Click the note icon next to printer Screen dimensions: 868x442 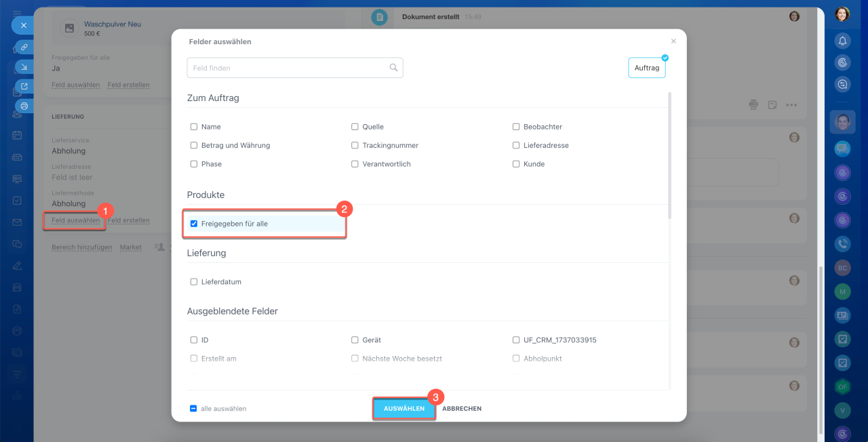pyautogui.click(x=772, y=105)
